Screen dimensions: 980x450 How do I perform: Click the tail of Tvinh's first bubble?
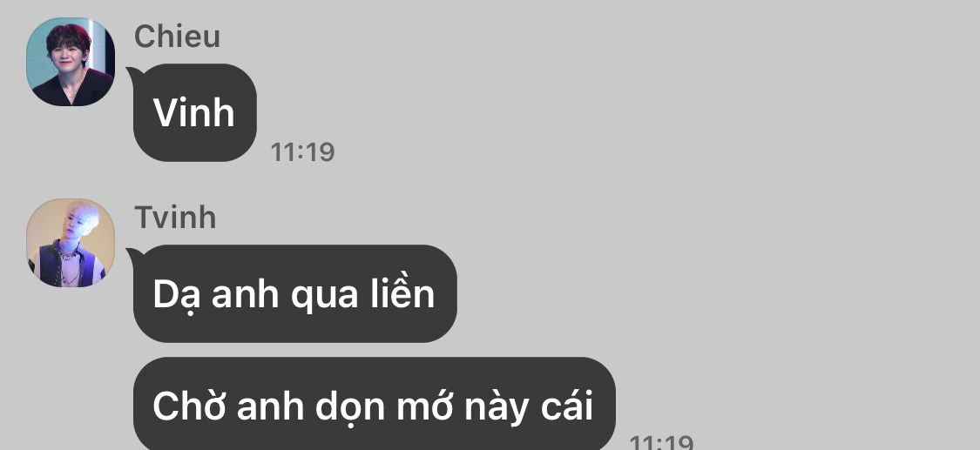coord(132,255)
